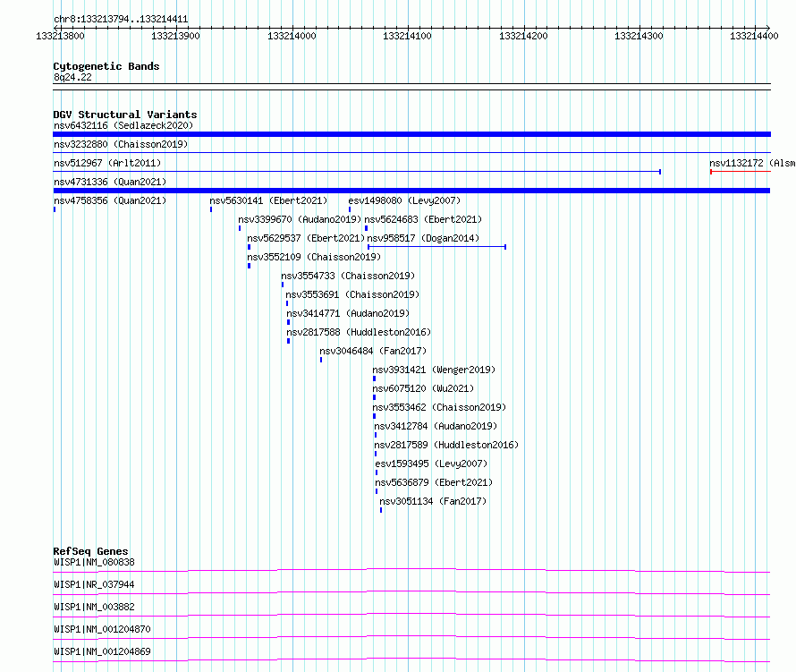Click ruler position 133213900
796x672 pixels.
tap(175, 36)
